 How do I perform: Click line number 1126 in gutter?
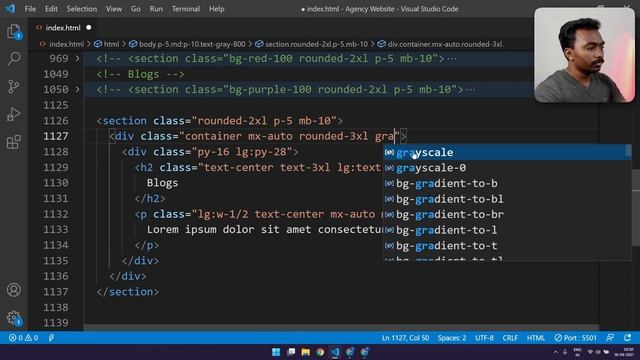click(56, 121)
